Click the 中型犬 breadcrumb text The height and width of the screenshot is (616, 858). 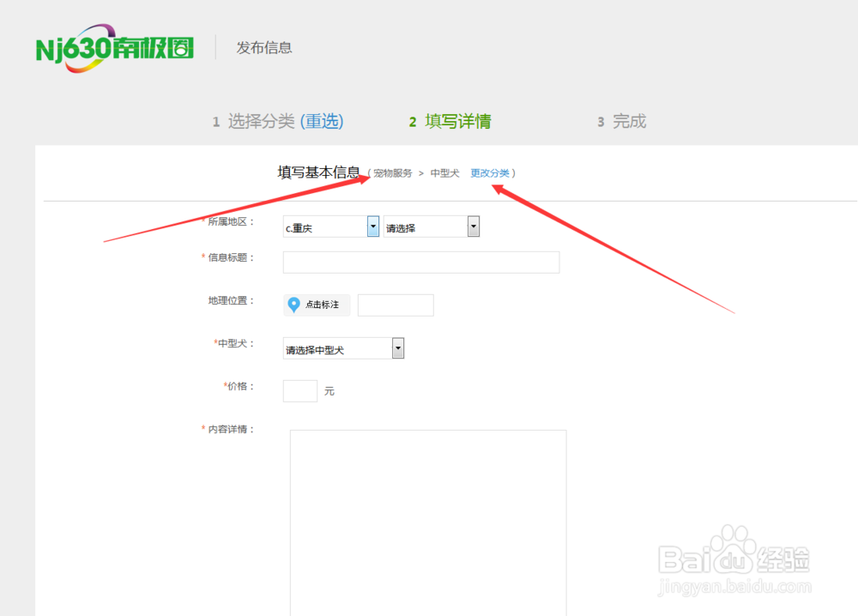click(444, 172)
